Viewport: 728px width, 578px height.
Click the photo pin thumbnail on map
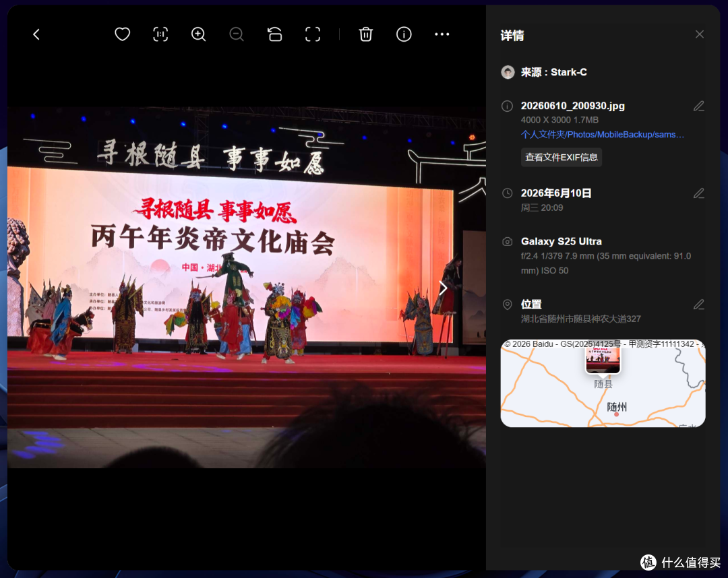click(x=603, y=361)
